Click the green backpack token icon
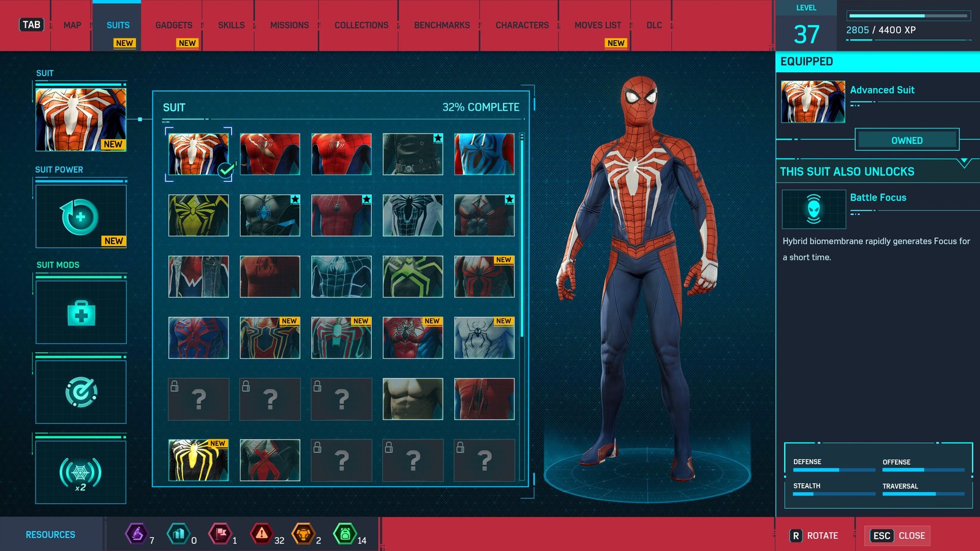 pyautogui.click(x=346, y=534)
